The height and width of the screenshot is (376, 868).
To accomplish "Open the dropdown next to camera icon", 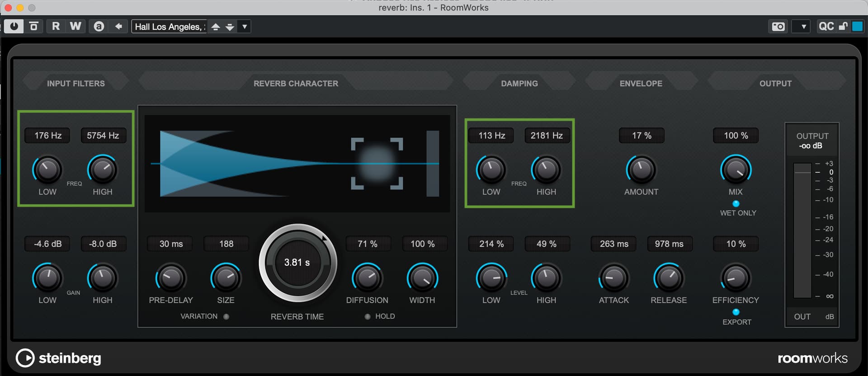I will point(803,26).
